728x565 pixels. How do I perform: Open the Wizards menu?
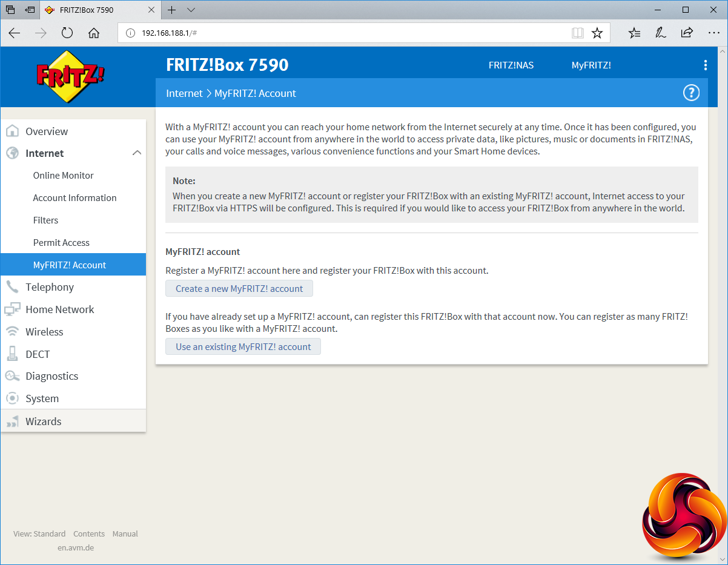73,421
